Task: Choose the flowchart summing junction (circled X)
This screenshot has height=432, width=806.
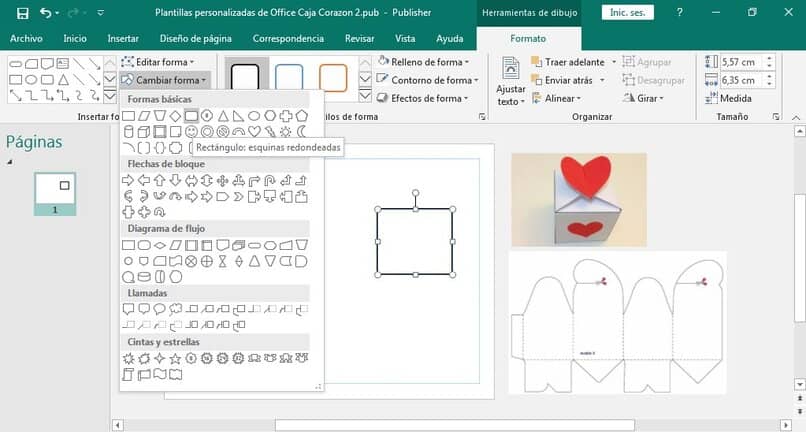Action: point(191,261)
